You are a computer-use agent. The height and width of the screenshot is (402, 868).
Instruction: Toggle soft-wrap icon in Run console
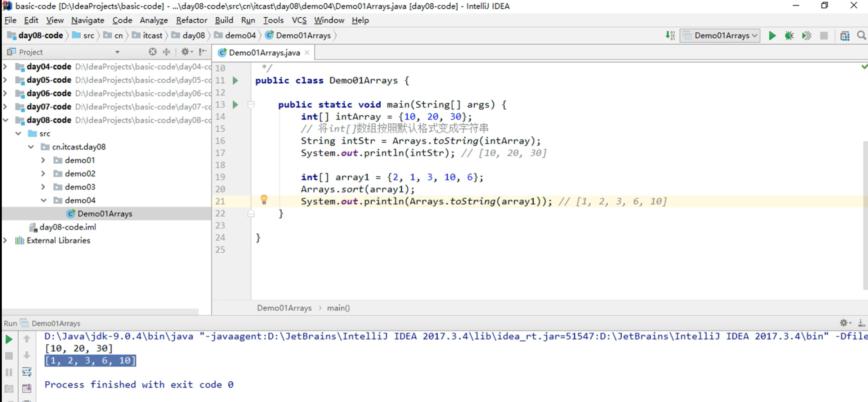(27, 372)
